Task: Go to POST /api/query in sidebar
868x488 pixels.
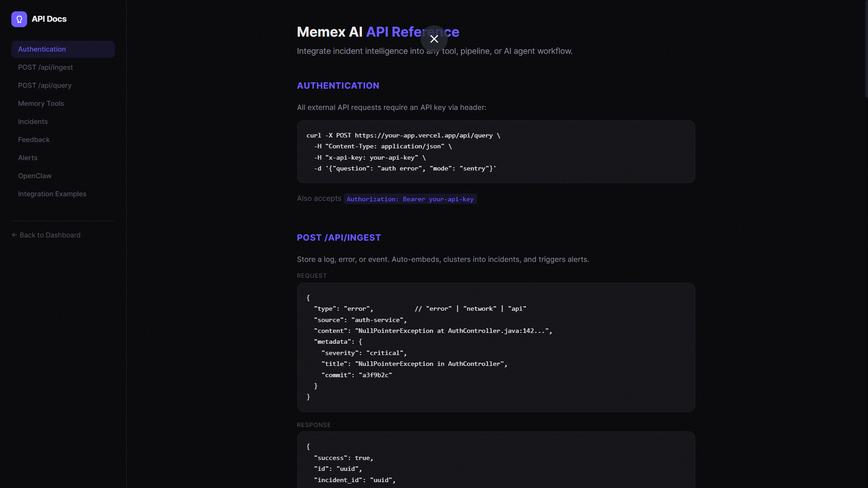Action: (x=63, y=85)
